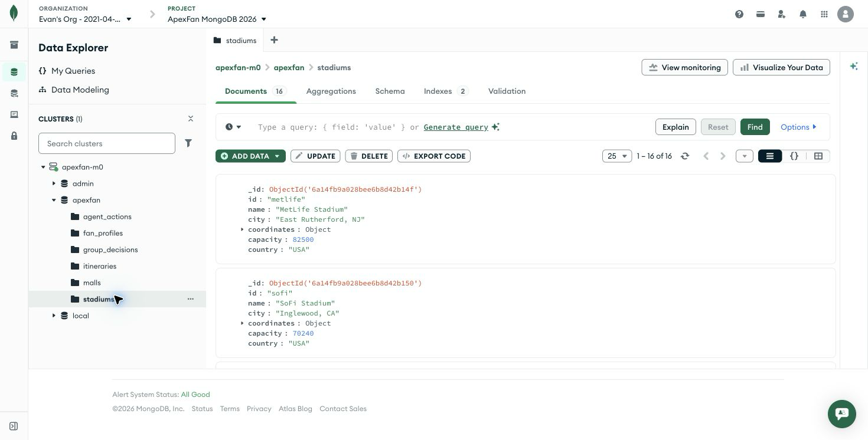Select the Documents tab
The width and height of the screenshot is (868, 440).
[255, 91]
